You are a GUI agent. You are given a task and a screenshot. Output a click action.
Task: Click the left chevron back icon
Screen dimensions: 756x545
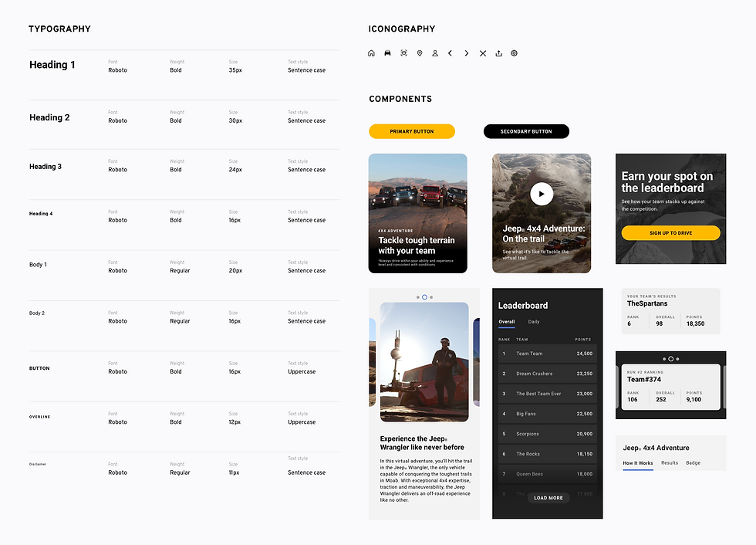450,53
